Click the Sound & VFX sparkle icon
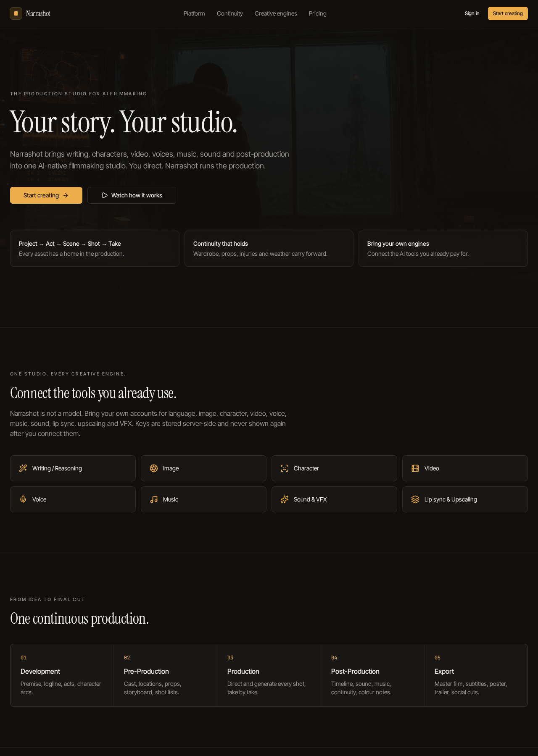538x756 pixels. click(x=285, y=499)
